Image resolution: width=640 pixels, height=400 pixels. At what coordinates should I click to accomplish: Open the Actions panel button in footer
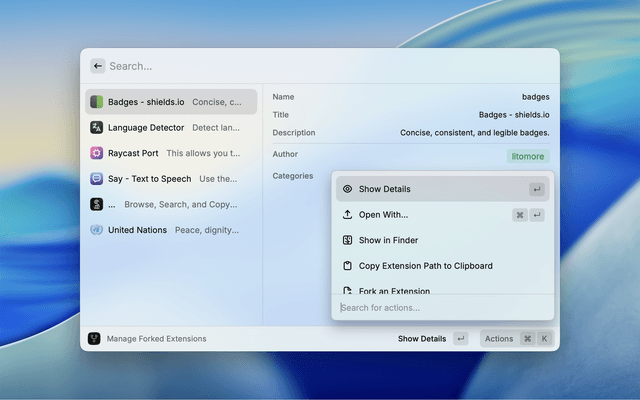pos(516,339)
